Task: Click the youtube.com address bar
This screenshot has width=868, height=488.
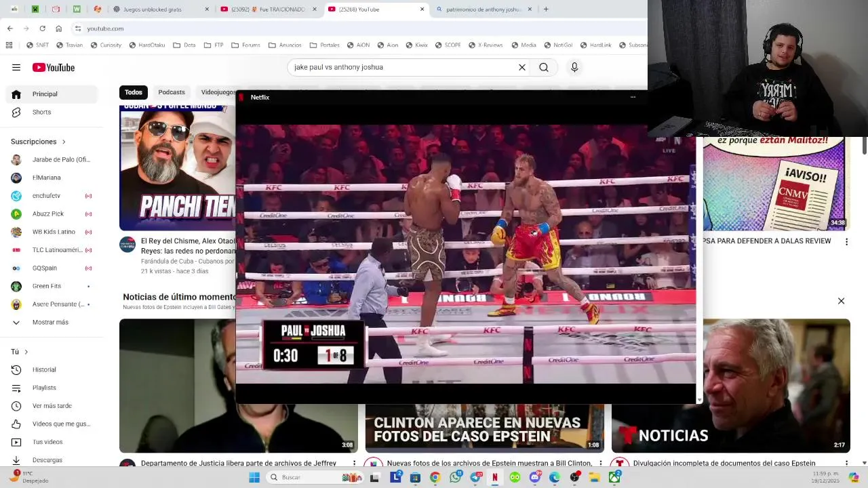Action: pyautogui.click(x=359, y=28)
